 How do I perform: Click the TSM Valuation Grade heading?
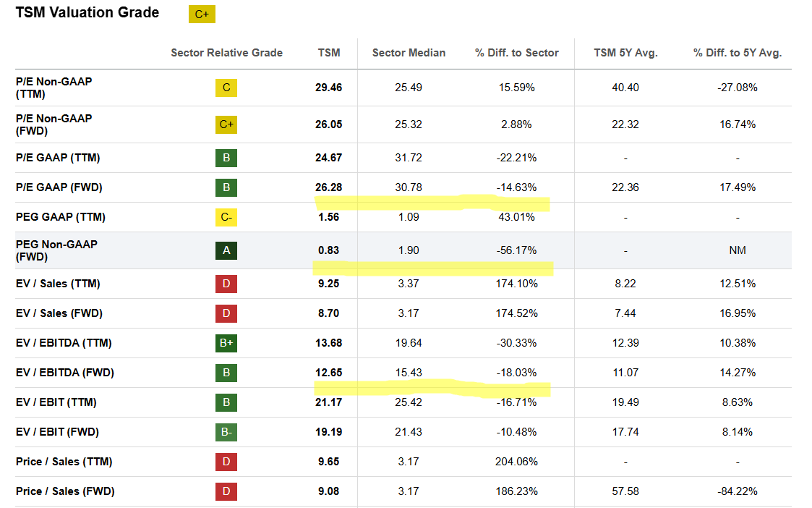click(x=87, y=12)
